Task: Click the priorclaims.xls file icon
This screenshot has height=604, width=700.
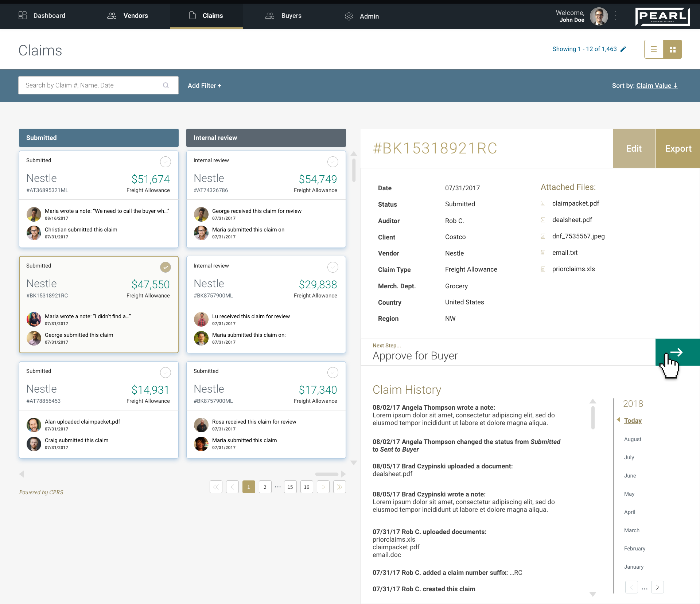Action: [543, 269]
